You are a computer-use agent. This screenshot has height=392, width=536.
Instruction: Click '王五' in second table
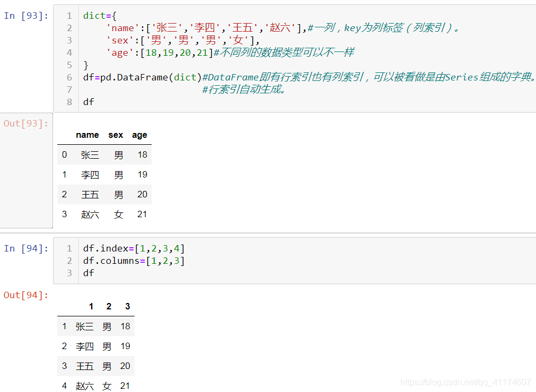[85, 366]
